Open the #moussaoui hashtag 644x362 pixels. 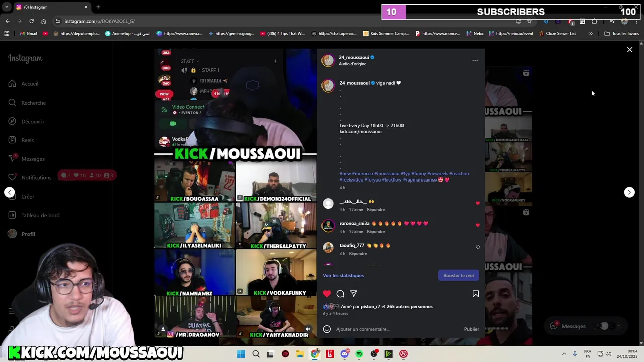[x=387, y=174]
